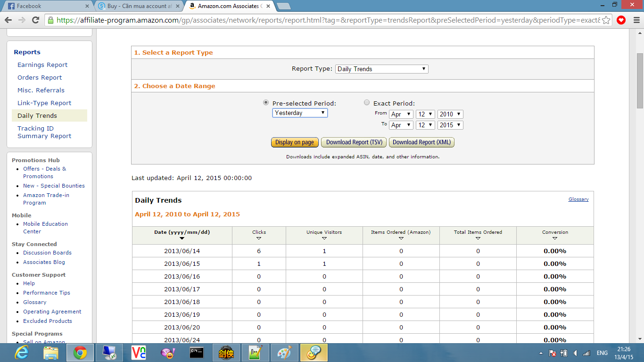Open the red heart extension
644x362 pixels.
621,20
